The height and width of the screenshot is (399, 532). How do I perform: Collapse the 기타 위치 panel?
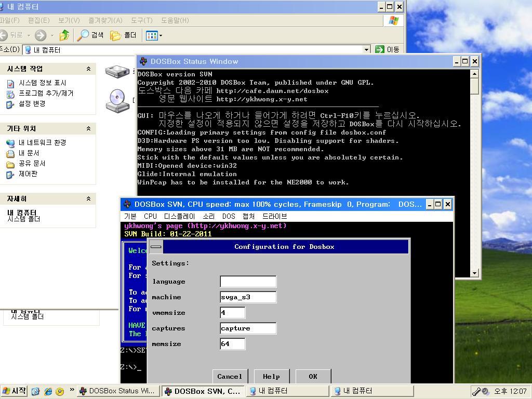88,129
